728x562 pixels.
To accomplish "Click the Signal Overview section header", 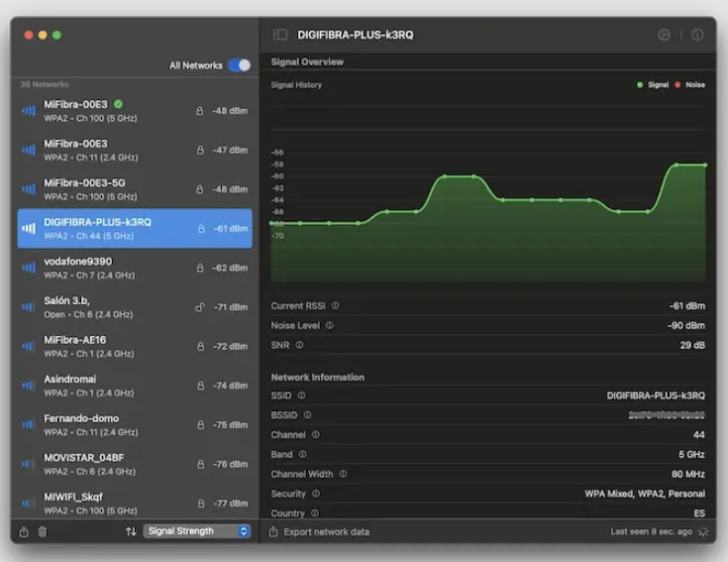I will (x=307, y=61).
